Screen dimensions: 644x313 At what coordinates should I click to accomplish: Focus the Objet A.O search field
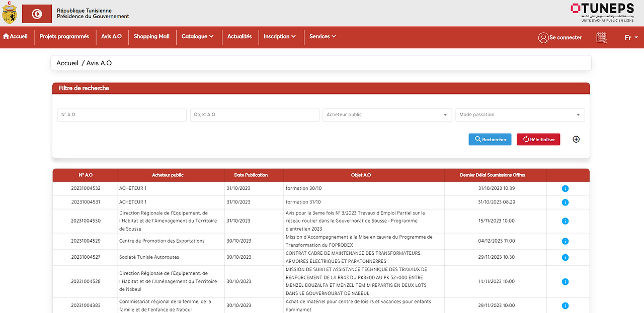pos(255,115)
